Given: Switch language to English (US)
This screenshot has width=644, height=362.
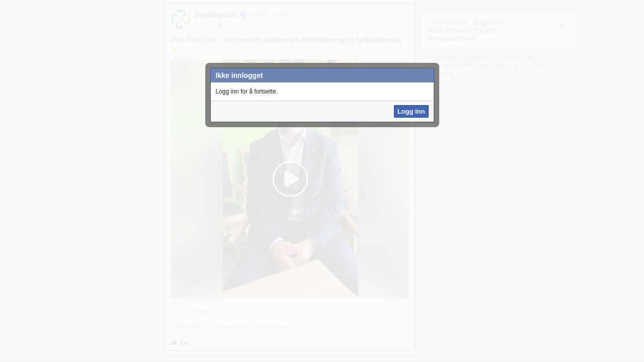Looking at the screenshot, I should click(x=490, y=23).
